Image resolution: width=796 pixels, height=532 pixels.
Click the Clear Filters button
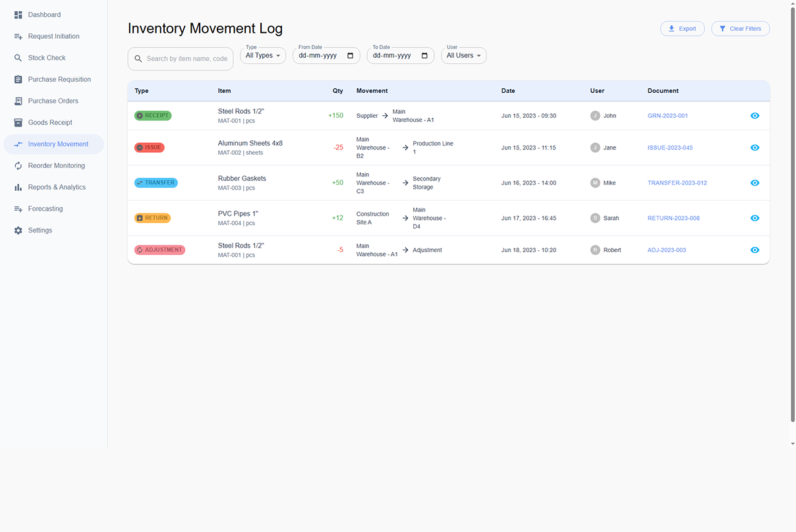[x=741, y=28]
